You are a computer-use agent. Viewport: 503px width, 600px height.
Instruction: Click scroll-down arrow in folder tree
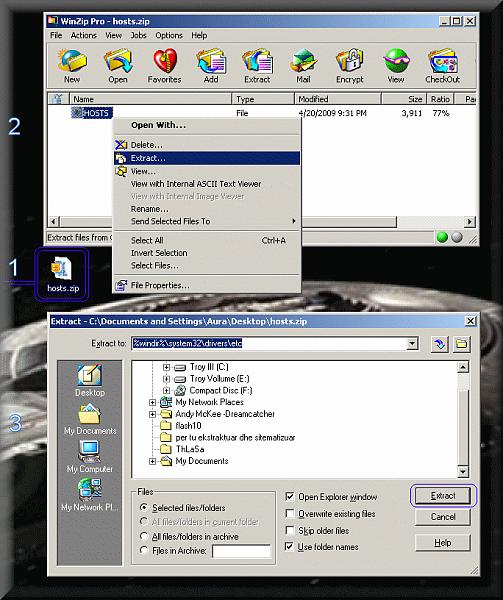click(x=463, y=472)
